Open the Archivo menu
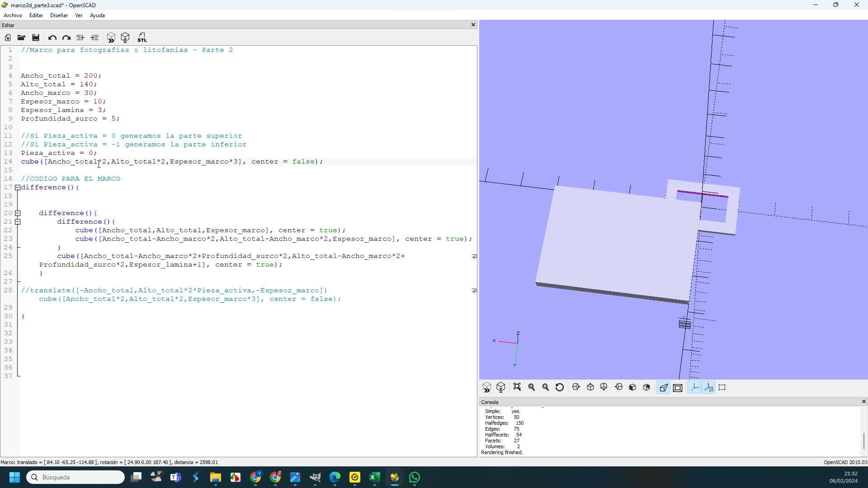 coord(13,15)
